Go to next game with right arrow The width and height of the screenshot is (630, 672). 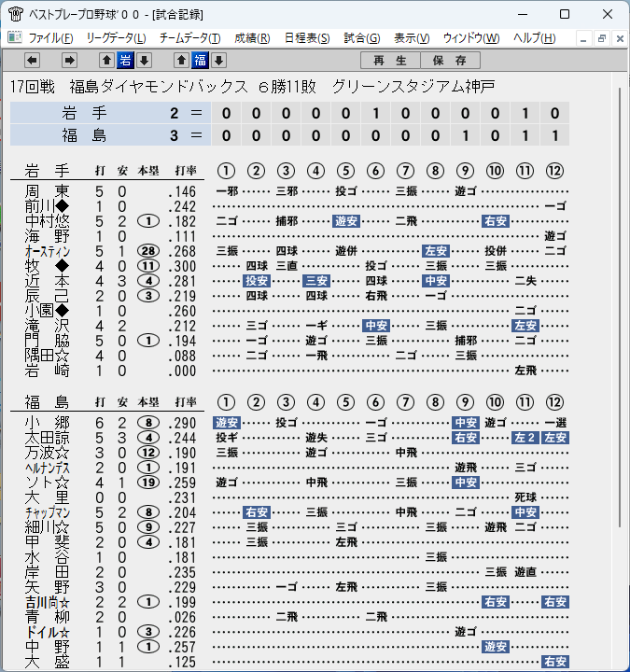(69, 61)
